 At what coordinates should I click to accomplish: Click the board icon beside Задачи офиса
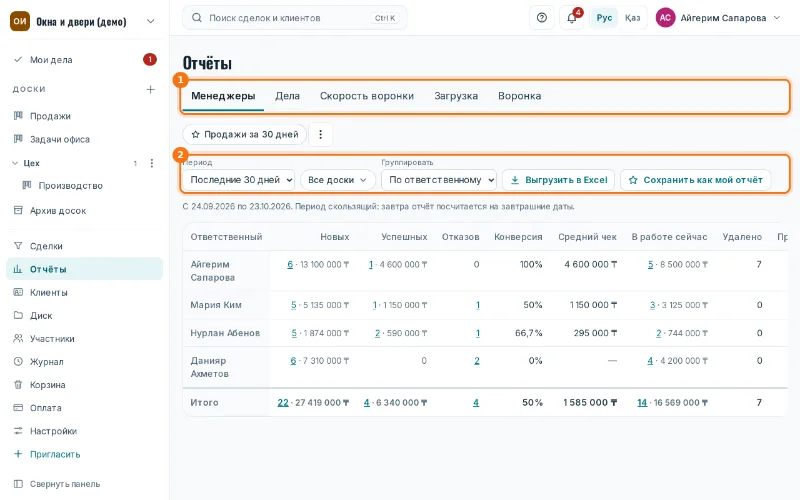coord(18,139)
